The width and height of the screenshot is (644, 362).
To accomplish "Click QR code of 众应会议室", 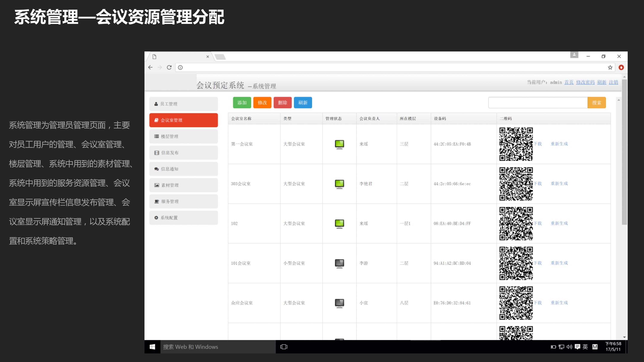I will [516, 303].
